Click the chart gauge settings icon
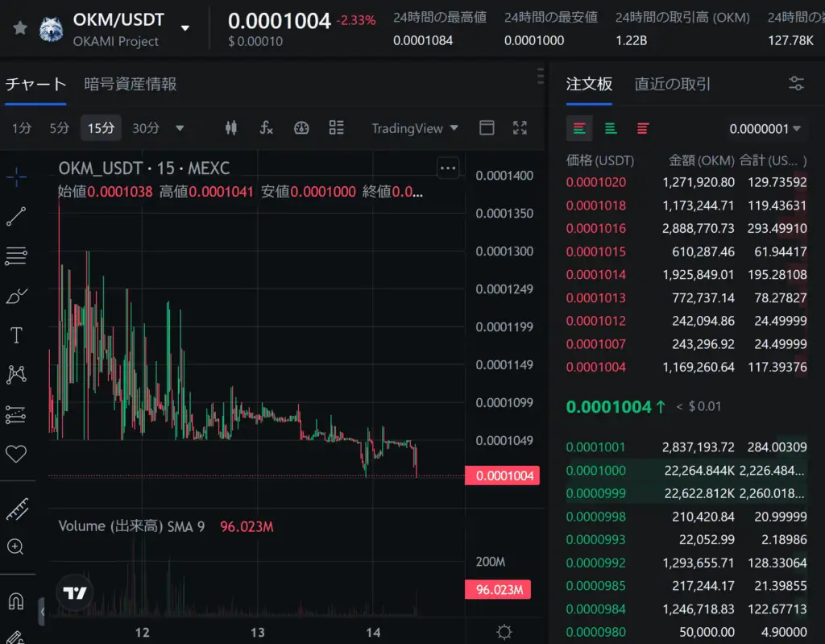Screen dimensions: 825x644 [x=301, y=128]
